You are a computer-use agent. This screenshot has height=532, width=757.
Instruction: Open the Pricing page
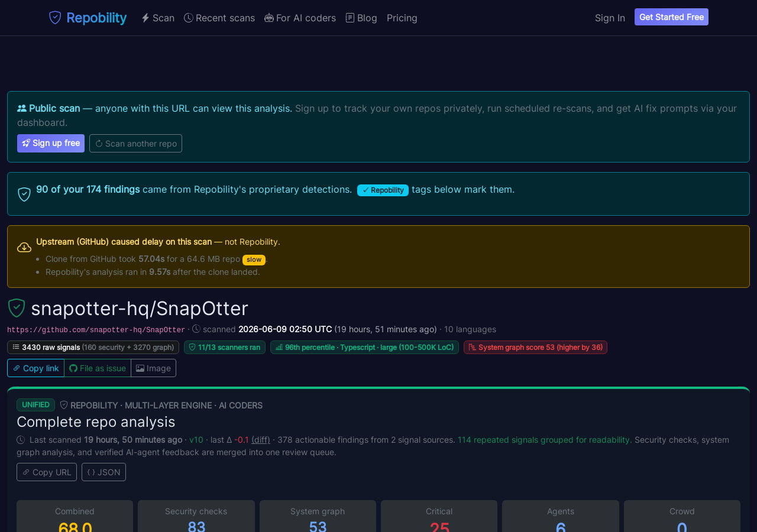pyautogui.click(x=402, y=18)
